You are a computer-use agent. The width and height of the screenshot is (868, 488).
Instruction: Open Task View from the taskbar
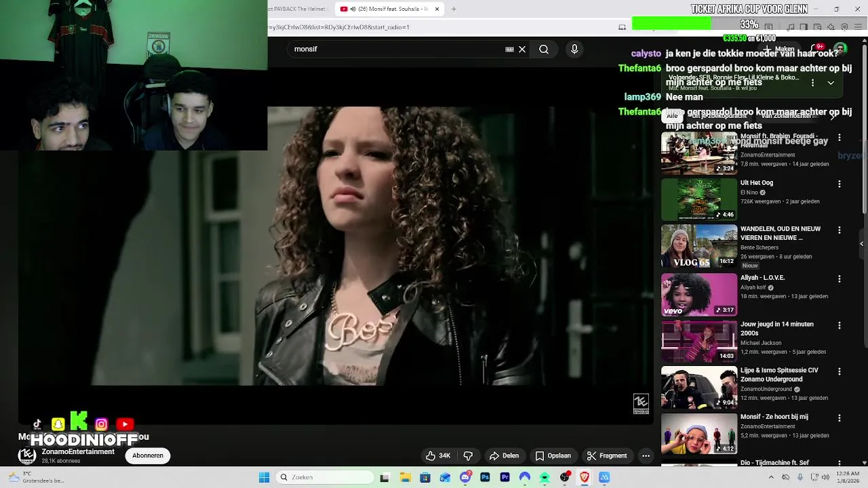coord(385,477)
